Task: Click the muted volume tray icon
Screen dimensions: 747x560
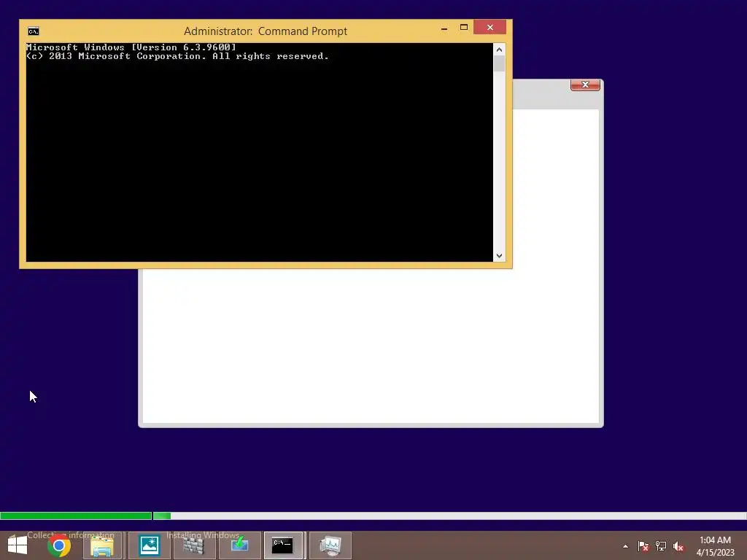Action: point(678,546)
